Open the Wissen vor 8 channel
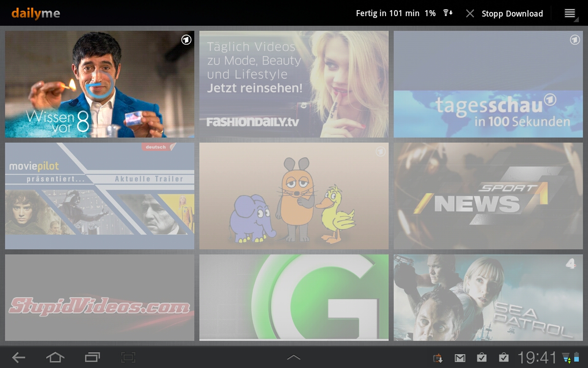The width and height of the screenshot is (588, 368). point(100,84)
